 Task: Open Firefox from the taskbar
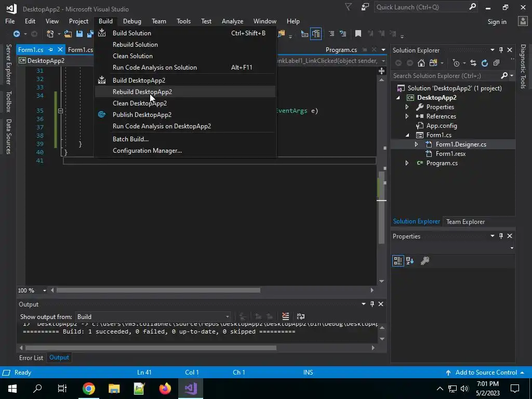[x=165, y=389]
